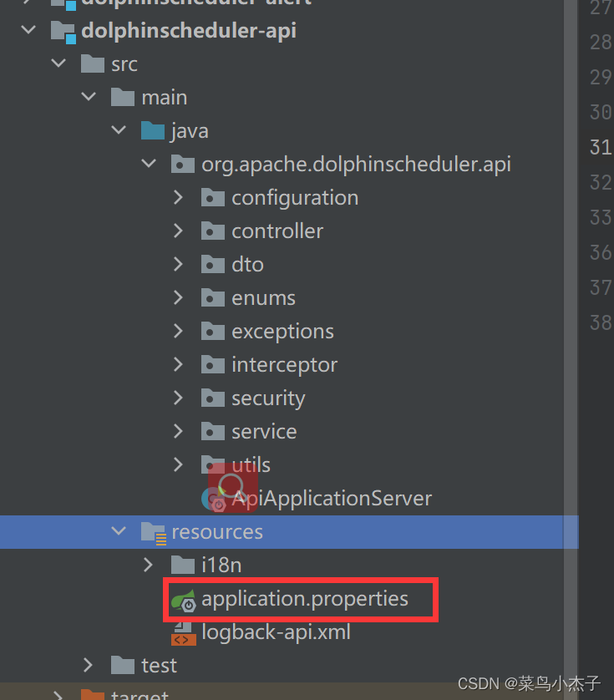Image resolution: width=614 pixels, height=700 pixels.
Task: Click the dolphinscheduler-api module icon
Action: (63, 32)
